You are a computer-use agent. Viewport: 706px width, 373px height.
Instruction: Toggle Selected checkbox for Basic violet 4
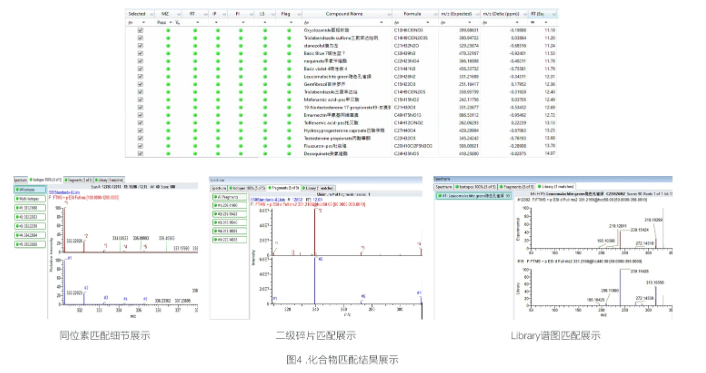pos(140,69)
